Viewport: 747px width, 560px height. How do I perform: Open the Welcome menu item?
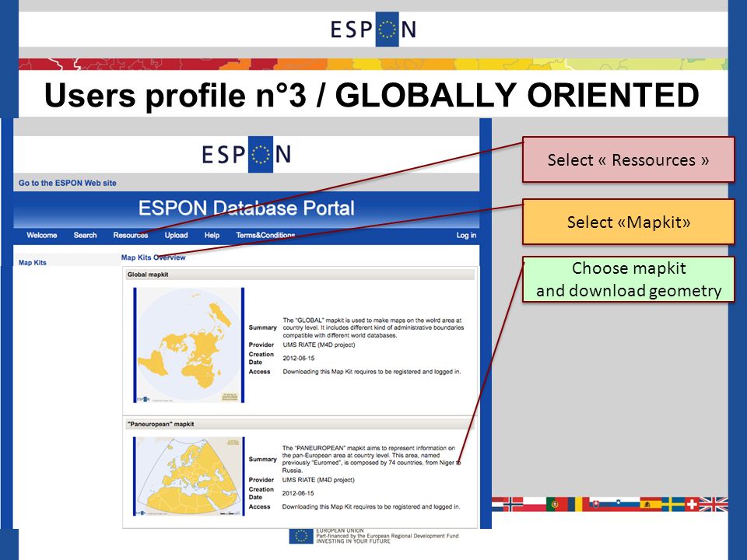(42, 235)
